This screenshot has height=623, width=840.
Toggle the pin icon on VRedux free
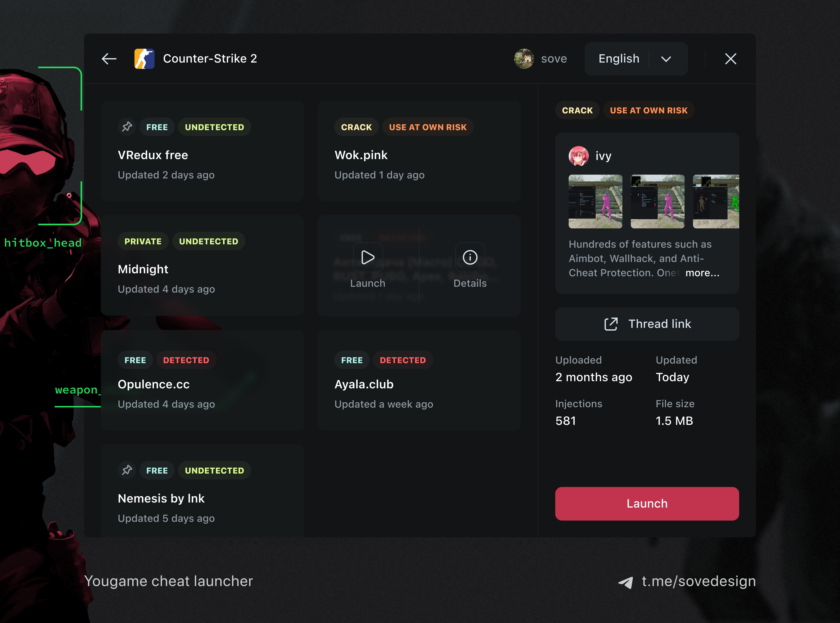(127, 127)
